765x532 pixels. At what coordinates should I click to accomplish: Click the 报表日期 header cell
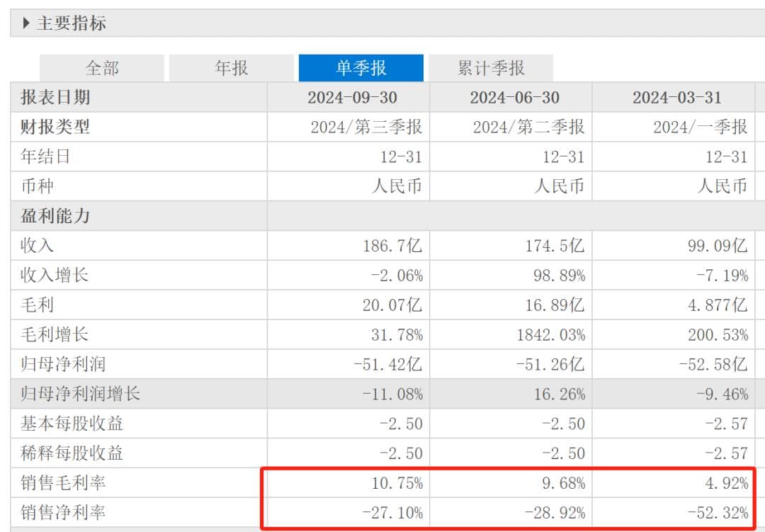coord(55,97)
